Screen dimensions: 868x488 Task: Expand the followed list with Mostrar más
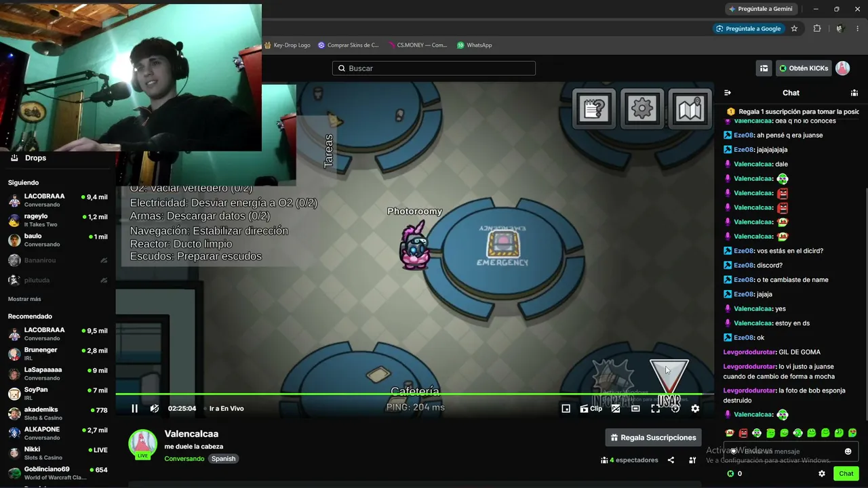coord(24,299)
